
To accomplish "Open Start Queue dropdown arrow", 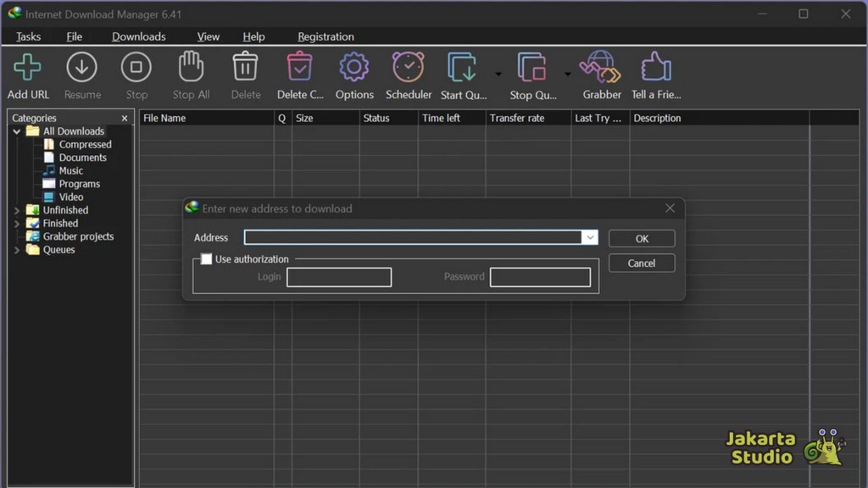I will pos(498,74).
